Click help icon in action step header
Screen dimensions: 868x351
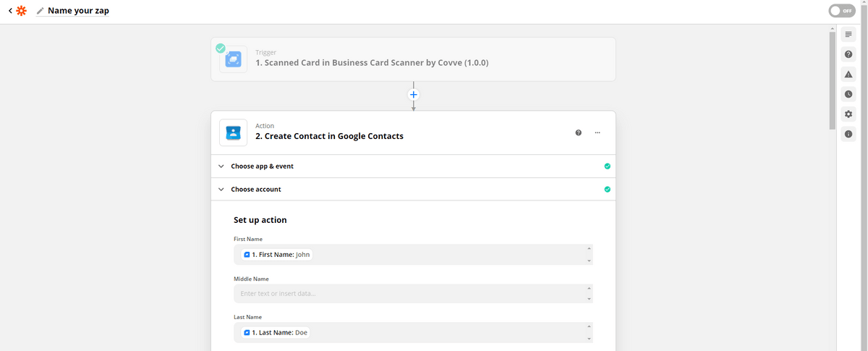578,132
